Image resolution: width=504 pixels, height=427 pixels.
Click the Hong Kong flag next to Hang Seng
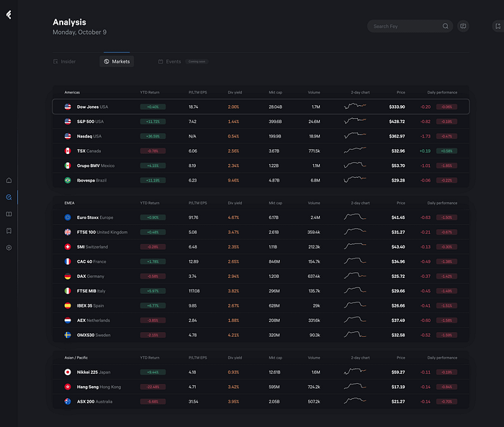[x=68, y=387]
